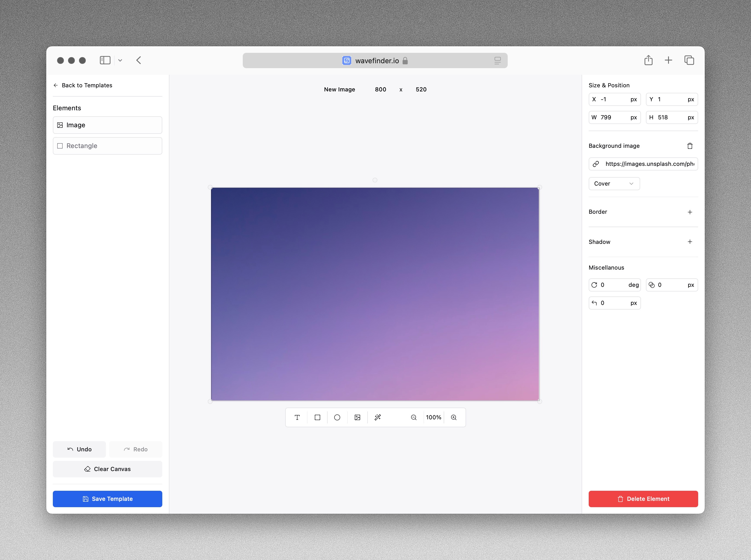The width and height of the screenshot is (751, 560).
Task: Open the browser Share menu
Action: point(648,60)
